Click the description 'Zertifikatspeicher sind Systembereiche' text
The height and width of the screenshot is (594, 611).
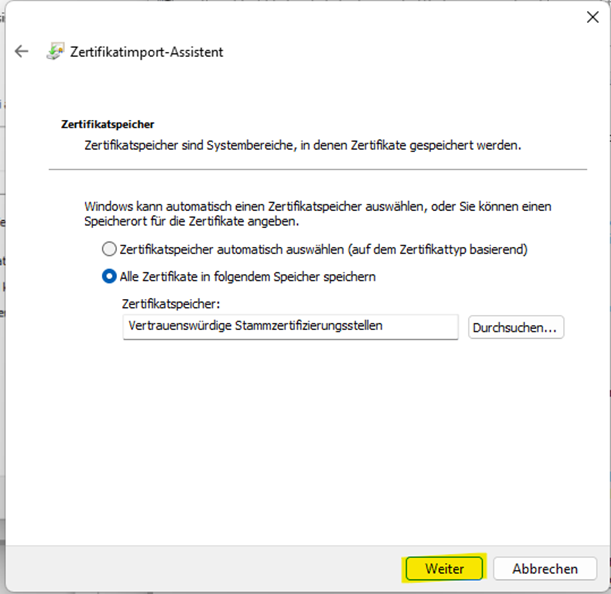click(302, 145)
